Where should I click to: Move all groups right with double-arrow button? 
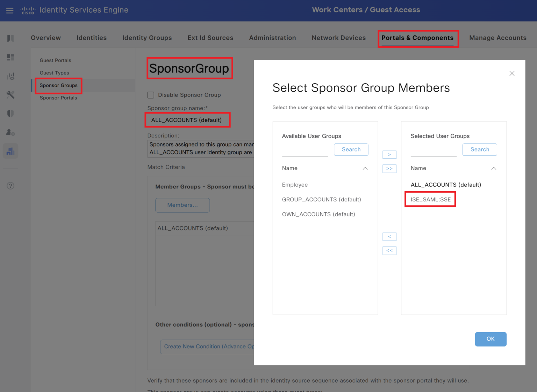tap(389, 169)
